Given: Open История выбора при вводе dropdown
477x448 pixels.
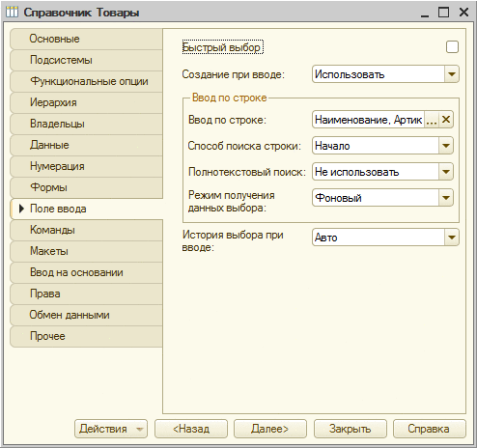Looking at the screenshot, I should pyautogui.click(x=452, y=238).
